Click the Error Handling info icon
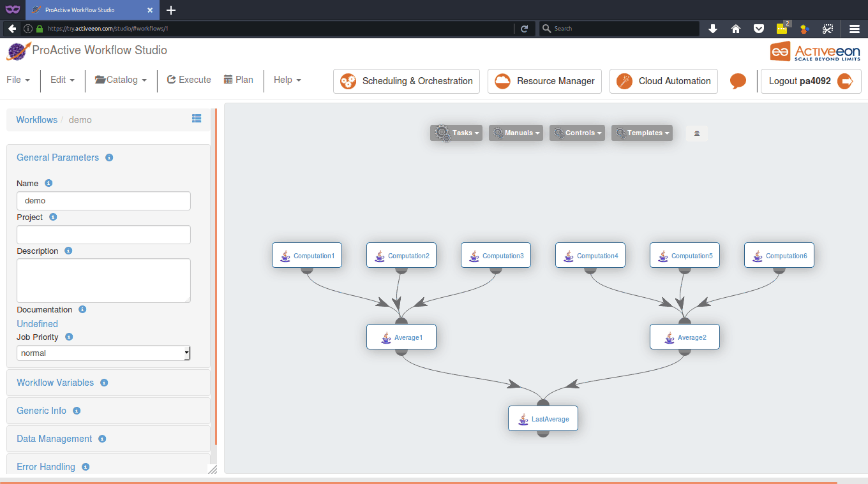The width and height of the screenshot is (868, 484). (86, 467)
